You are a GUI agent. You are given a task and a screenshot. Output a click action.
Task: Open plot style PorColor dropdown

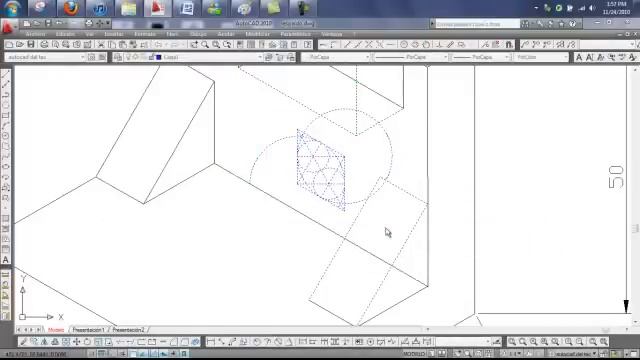click(x=541, y=57)
